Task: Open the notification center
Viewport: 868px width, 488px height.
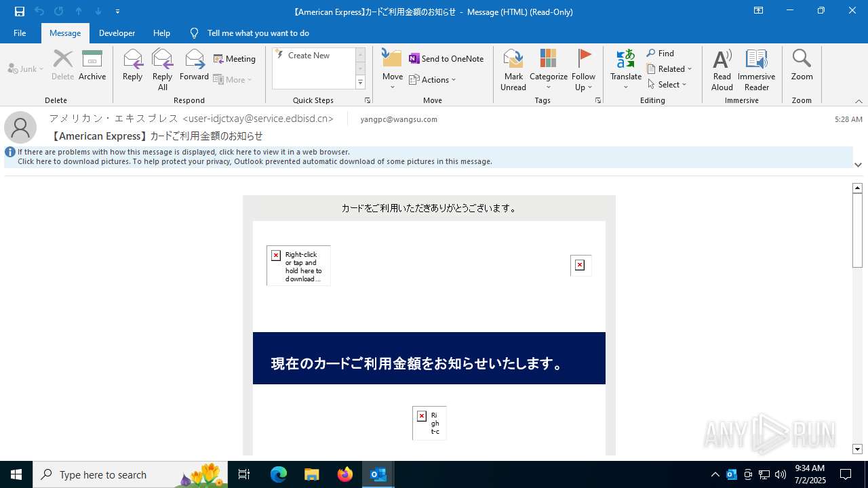Action: (x=846, y=474)
